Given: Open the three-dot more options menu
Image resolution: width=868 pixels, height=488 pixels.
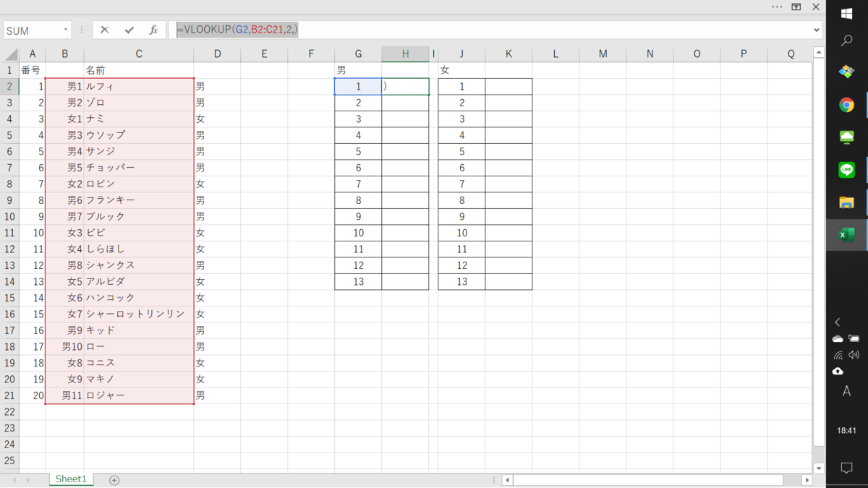Looking at the screenshot, I should click(777, 7).
